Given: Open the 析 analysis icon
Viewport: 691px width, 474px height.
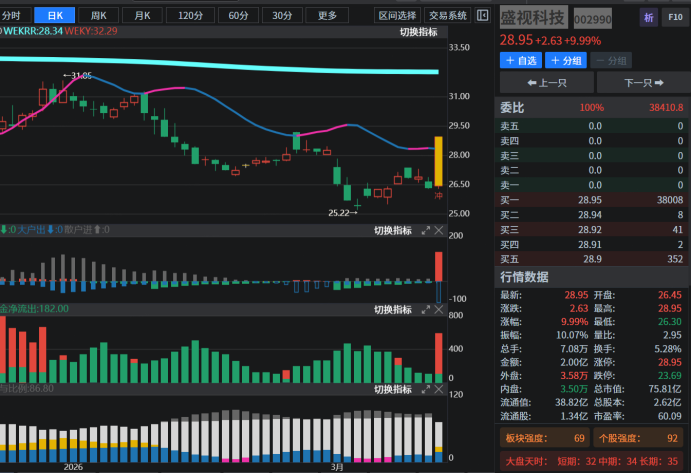Looking at the screenshot, I should click(648, 18).
